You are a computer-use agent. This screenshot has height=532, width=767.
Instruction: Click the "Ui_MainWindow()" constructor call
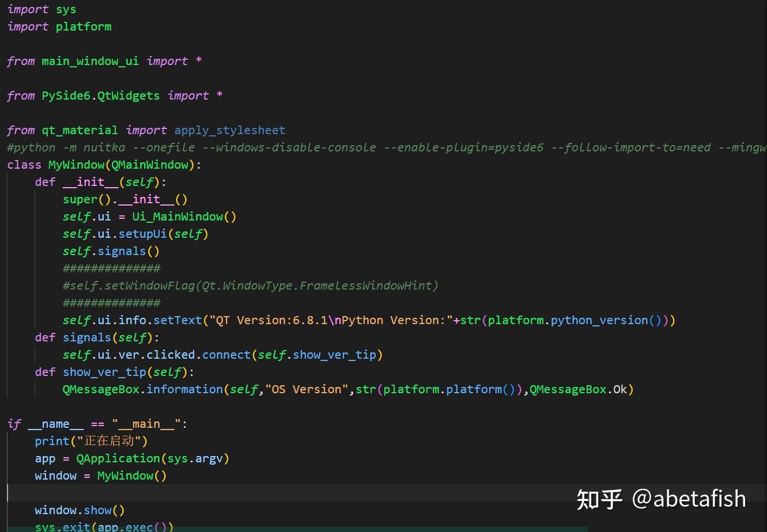click(x=183, y=216)
